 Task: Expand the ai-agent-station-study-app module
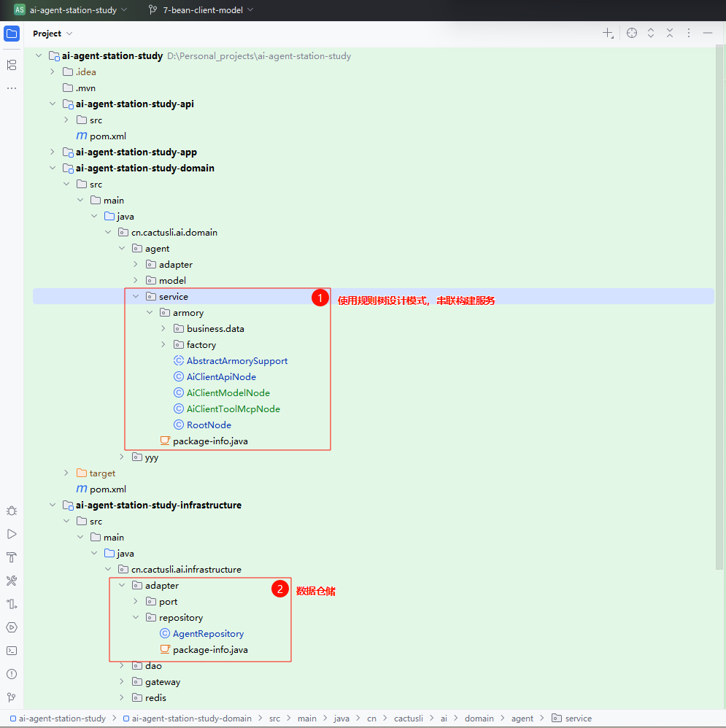pyautogui.click(x=53, y=152)
